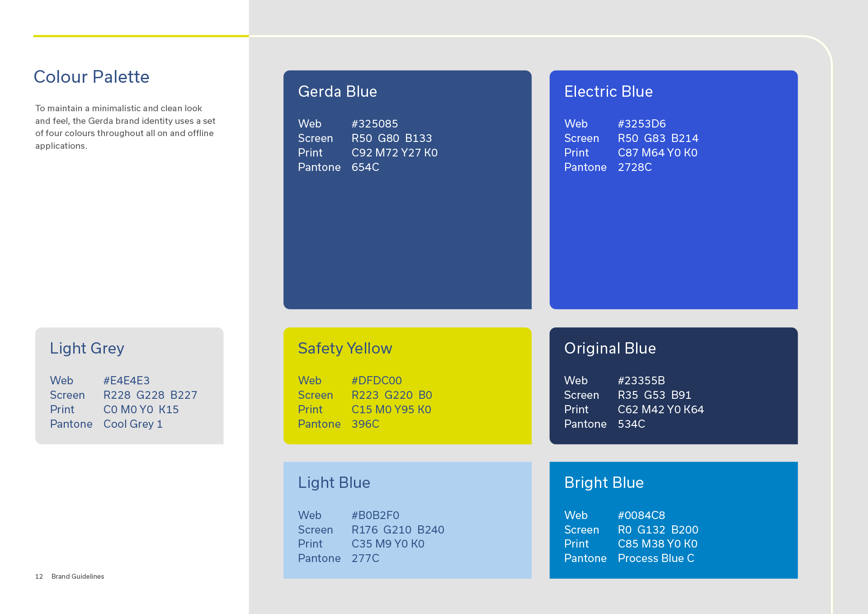Screen dimensions: 868x614
Task: Click the Electric Blue hex value #3253D6
Action: coord(642,124)
